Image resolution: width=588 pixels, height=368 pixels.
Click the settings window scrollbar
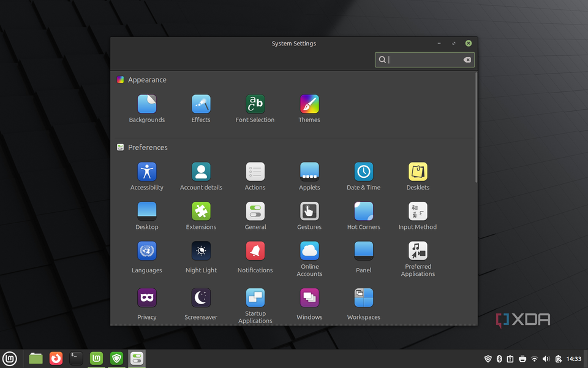tap(477, 128)
